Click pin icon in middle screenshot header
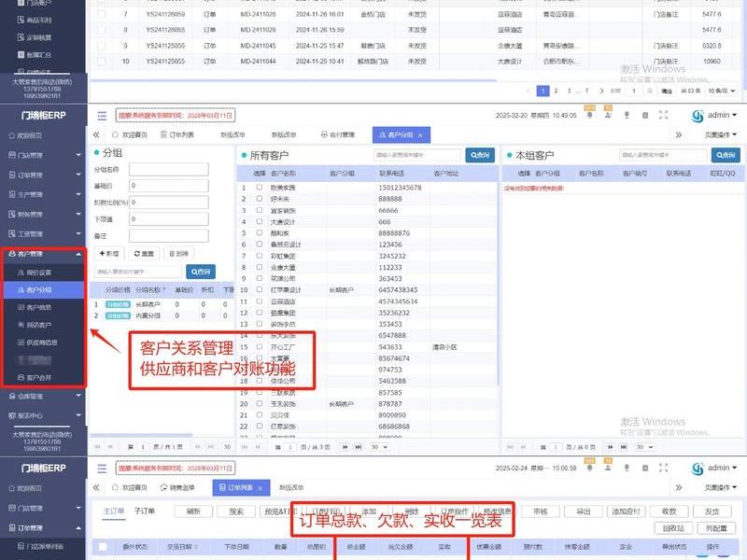Viewport: 747px width, 560px height. point(627,115)
